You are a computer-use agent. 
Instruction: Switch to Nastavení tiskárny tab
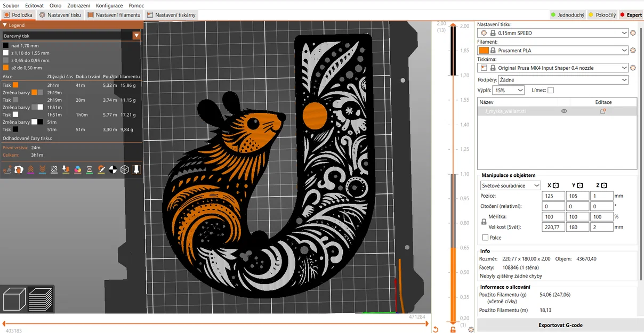click(x=171, y=15)
